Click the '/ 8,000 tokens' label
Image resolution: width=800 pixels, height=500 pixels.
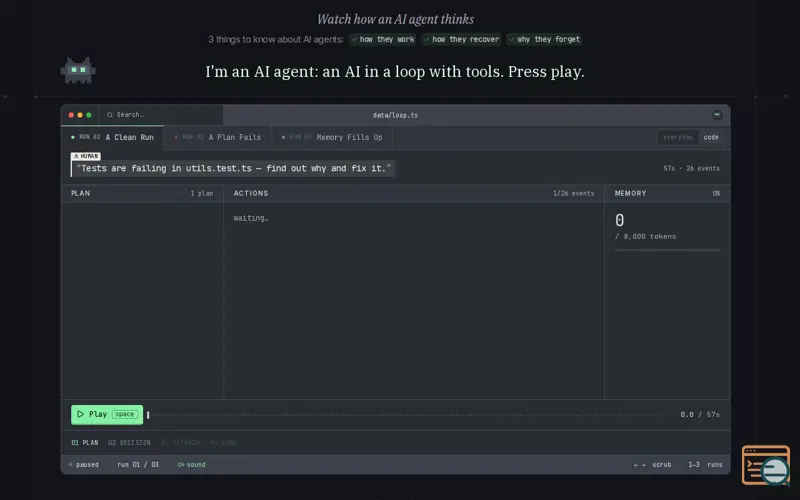645,236
